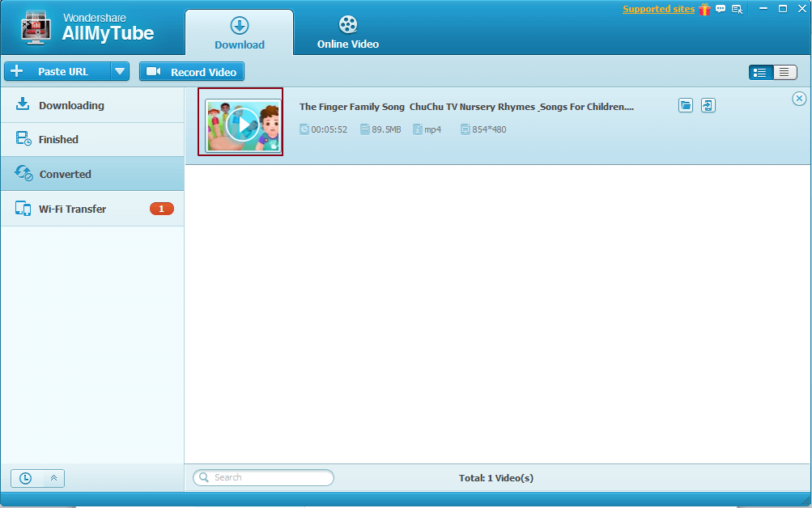Click the Paste URL button
The image size is (812, 508).
[57, 71]
